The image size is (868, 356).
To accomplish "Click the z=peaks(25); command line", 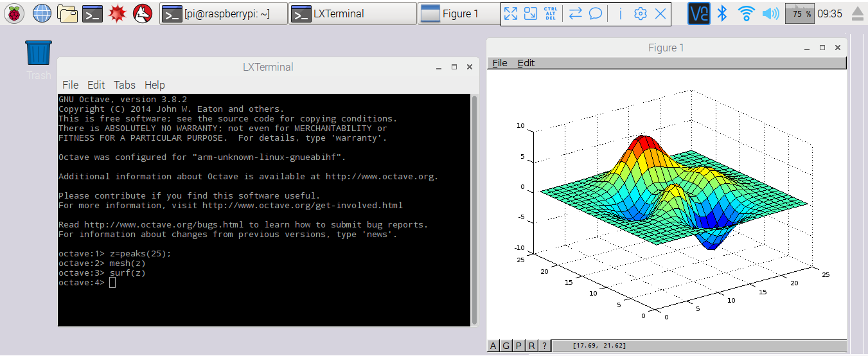I will tap(115, 254).
